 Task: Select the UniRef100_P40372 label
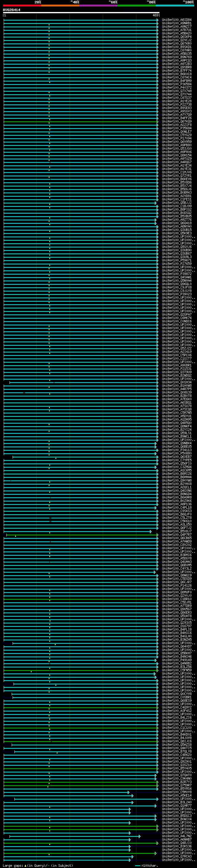tap(176, 88)
